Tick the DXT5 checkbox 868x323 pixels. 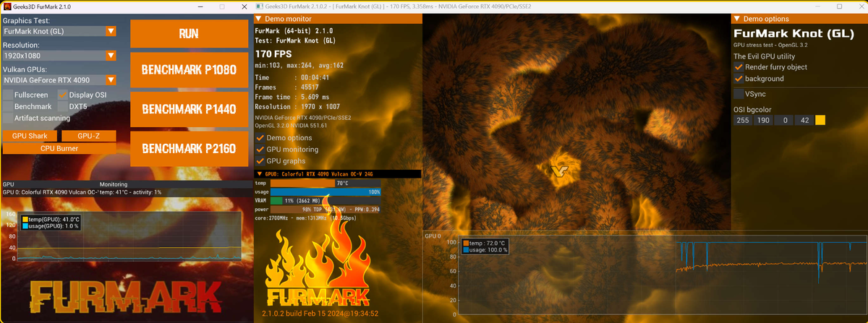(x=63, y=106)
